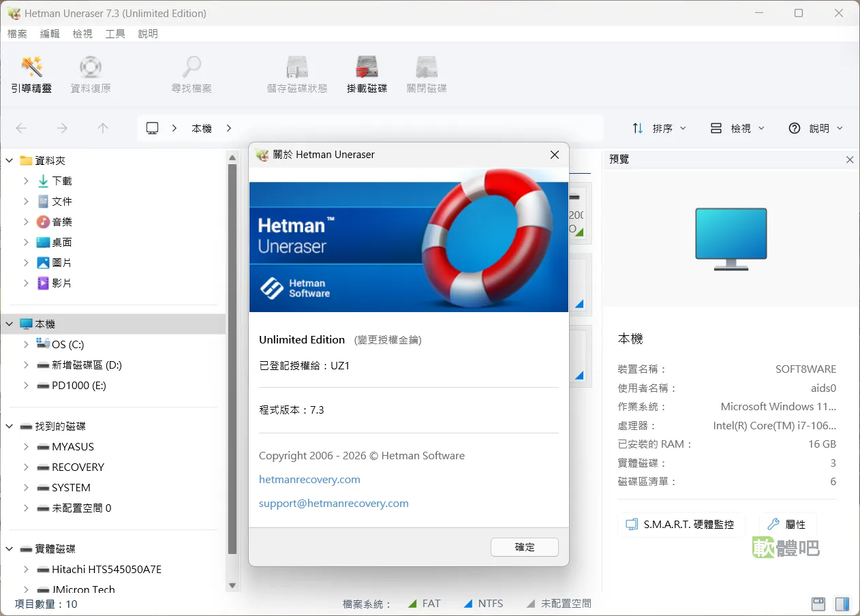
Task: Open the hetmanrecovery.com link
Action: pos(309,480)
